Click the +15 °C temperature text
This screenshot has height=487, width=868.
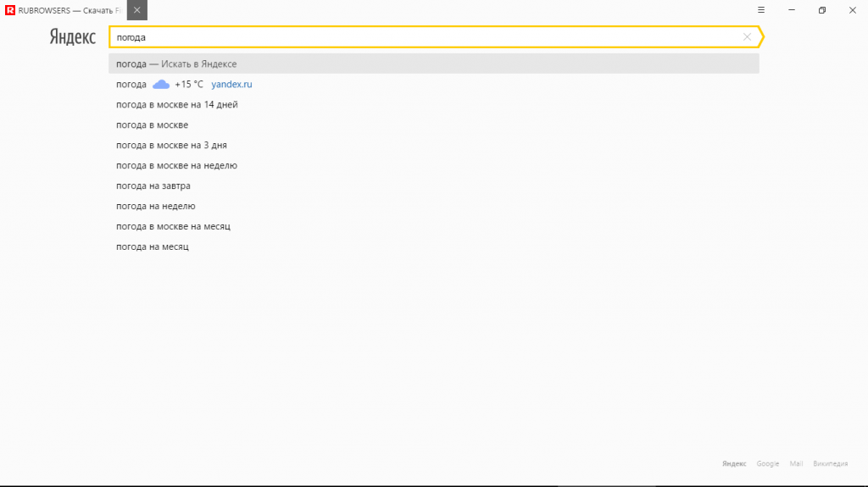coord(189,84)
